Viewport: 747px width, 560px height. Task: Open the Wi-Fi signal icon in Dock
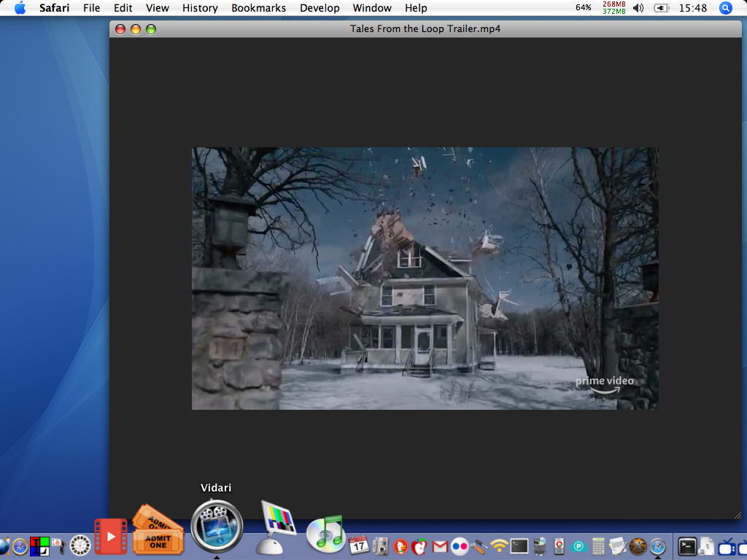(x=499, y=546)
